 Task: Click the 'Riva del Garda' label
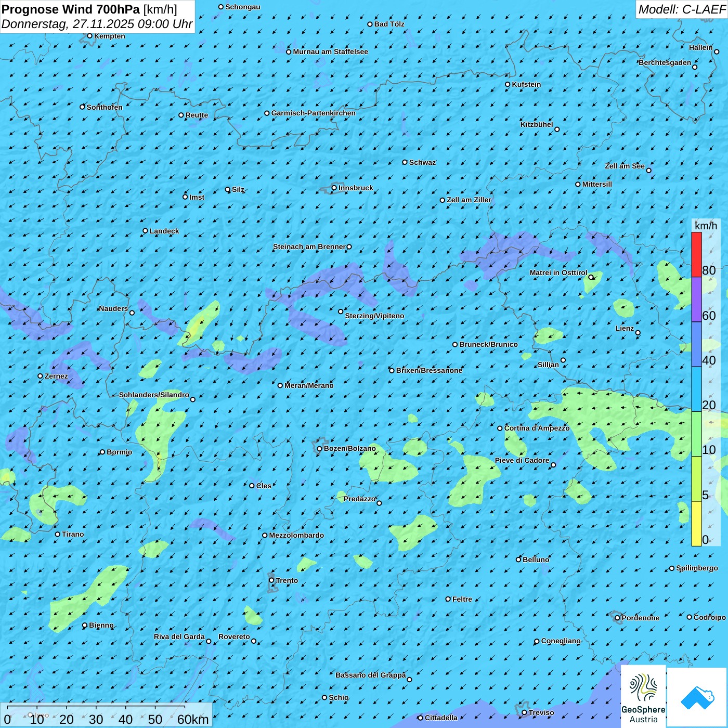tap(179, 637)
